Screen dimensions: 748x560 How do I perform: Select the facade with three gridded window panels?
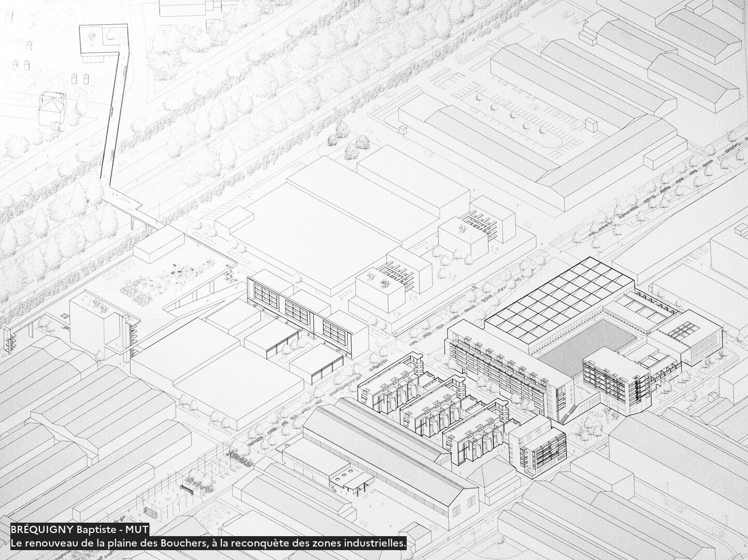(x=298, y=312)
